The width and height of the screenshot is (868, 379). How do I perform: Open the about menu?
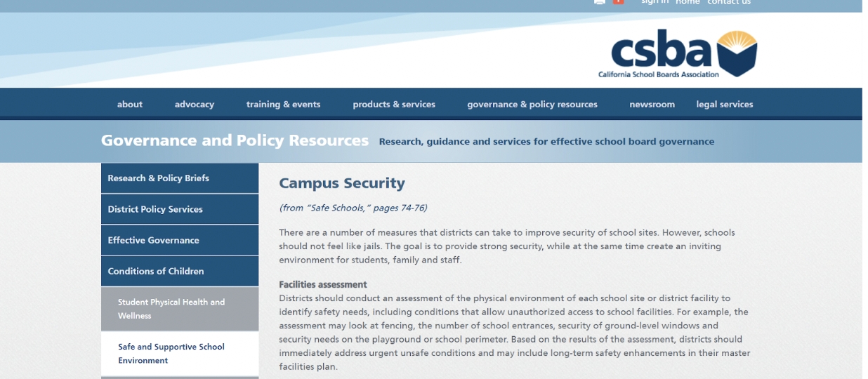[x=130, y=104]
